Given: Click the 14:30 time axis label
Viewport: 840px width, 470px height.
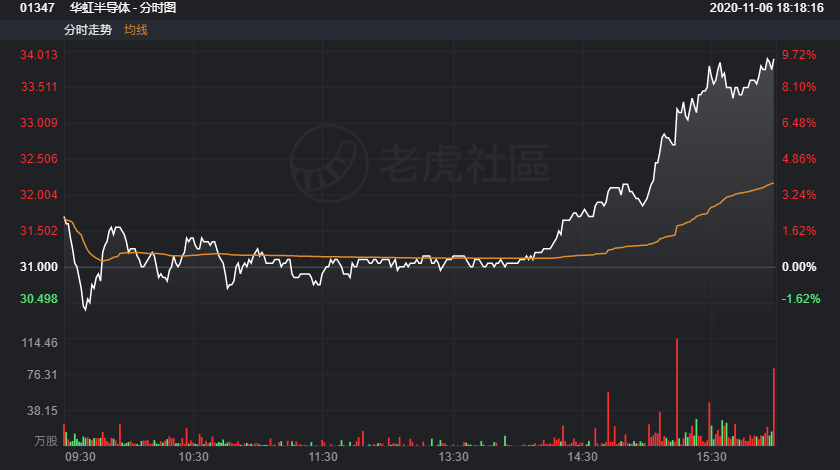Looking at the screenshot, I should (582, 457).
